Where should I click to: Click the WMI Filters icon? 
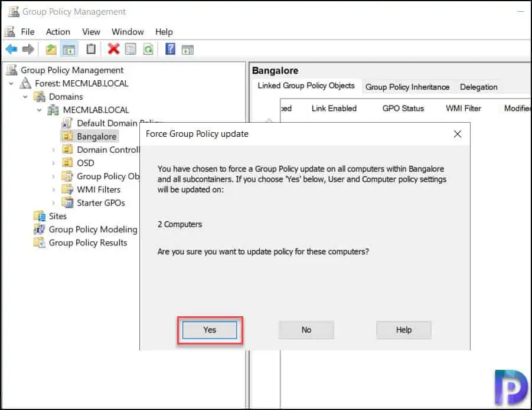pyautogui.click(x=67, y=189)
